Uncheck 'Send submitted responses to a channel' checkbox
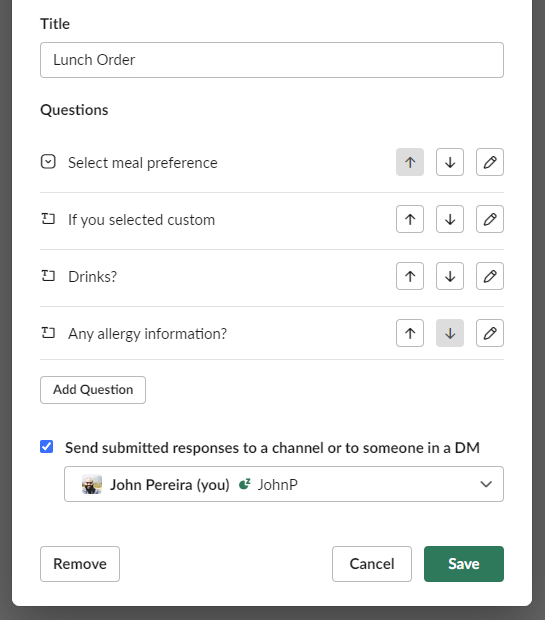Screen dimensions: 545x620 (x=47, y=447)
